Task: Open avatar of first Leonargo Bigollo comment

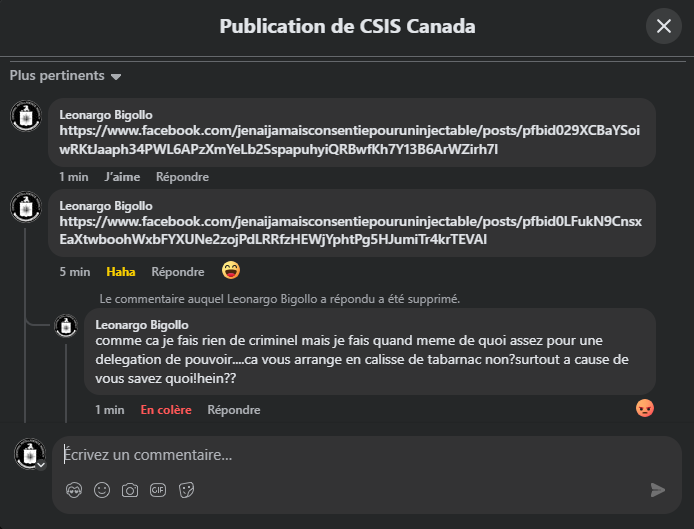Action: tap(26, 116)
